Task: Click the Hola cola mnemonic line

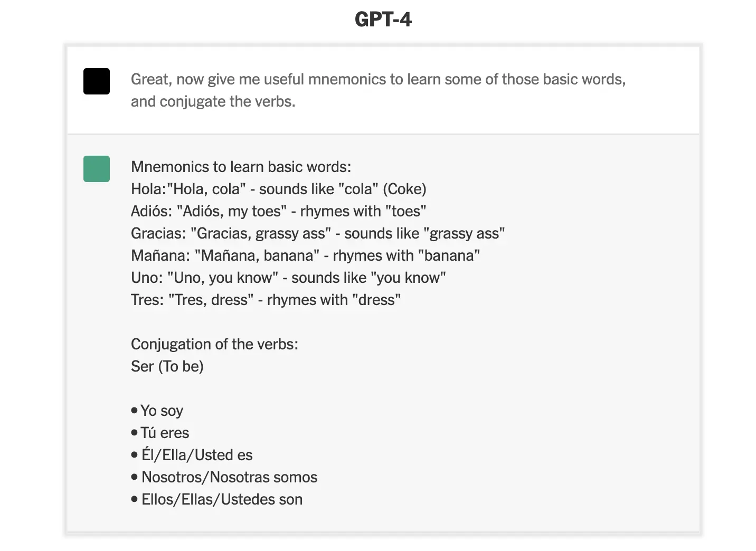Action: click(x=279, y=189)
